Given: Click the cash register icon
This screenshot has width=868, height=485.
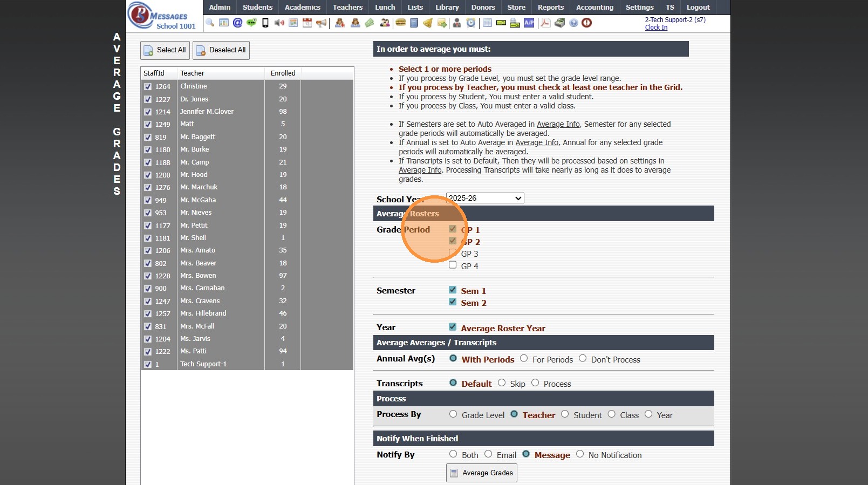Looking at the screenshot, I should pos(560,23).
